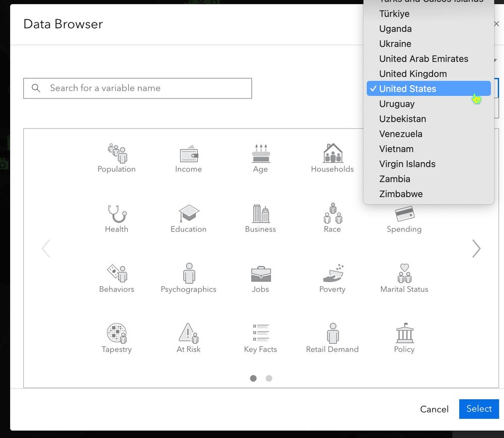Choose Venezuela from country list
504x438 pixels.
coord(428,134)
